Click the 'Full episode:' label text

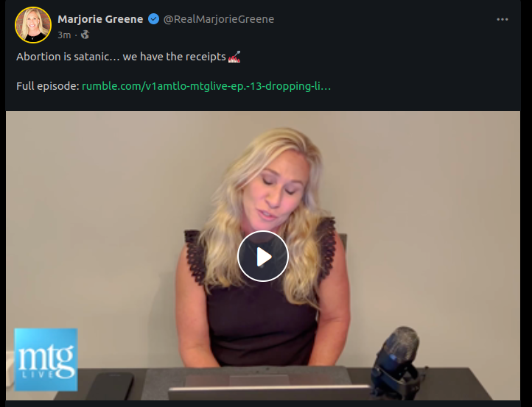[48, 86]
